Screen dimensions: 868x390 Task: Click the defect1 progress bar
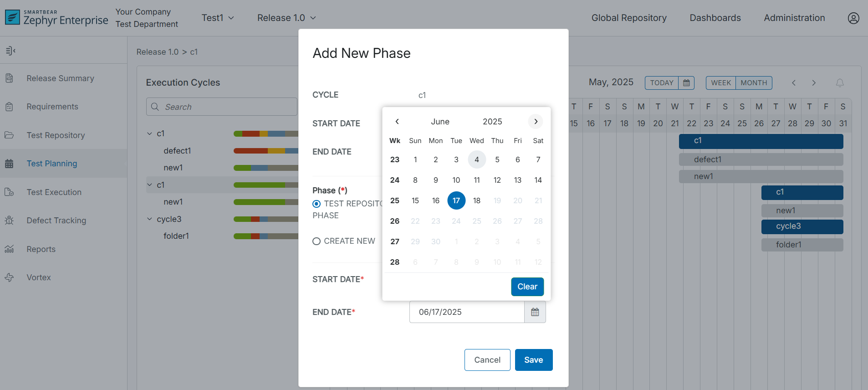pyautogui.click(x=266, y=151)
